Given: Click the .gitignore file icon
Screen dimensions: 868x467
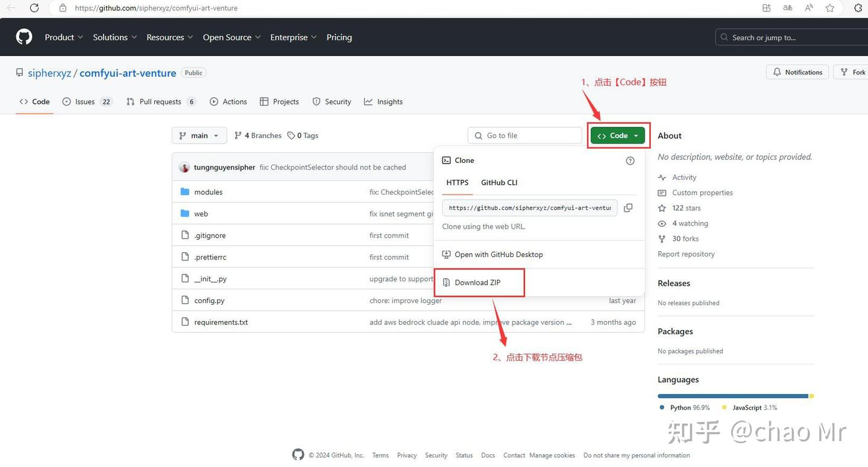Looking at the screenshot, I should (x=185, y=235).
